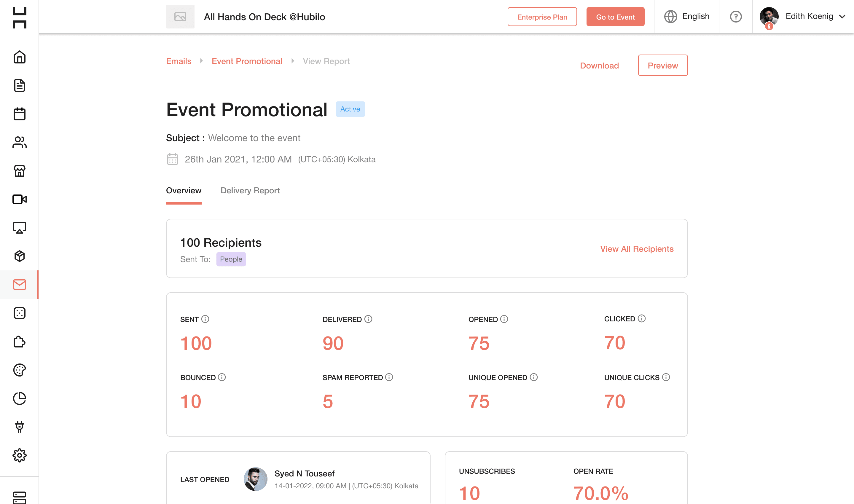Open the plug integrations icon

[19, 427]
